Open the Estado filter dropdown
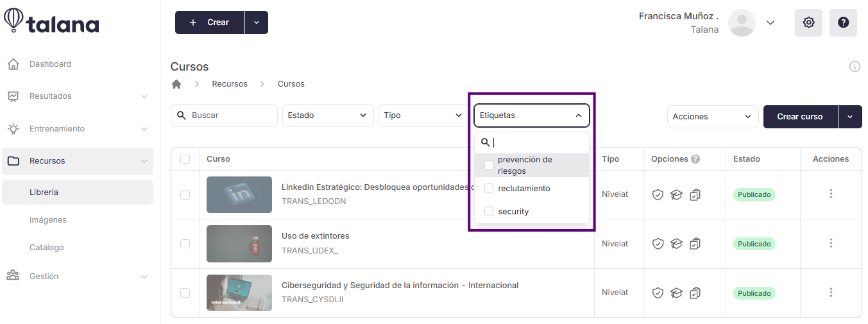The height and width of the screenshot is (324, 868). pos(328,115)
